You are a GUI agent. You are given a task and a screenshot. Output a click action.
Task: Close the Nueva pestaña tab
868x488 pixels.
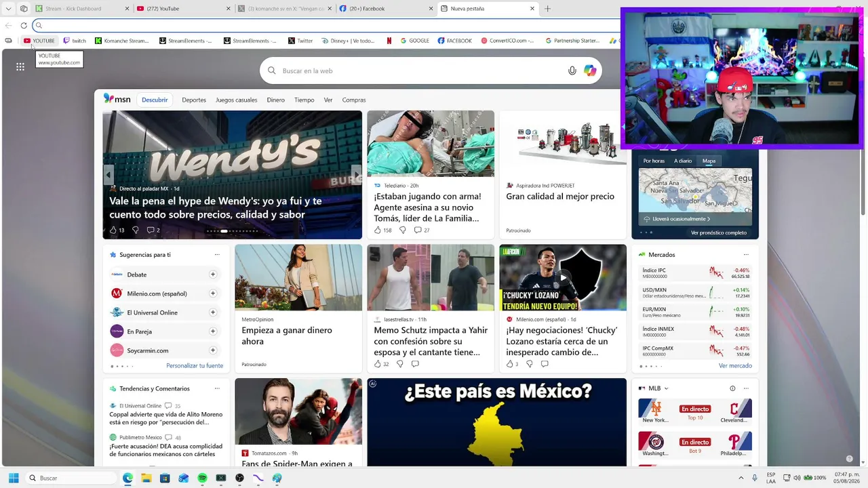532,9
